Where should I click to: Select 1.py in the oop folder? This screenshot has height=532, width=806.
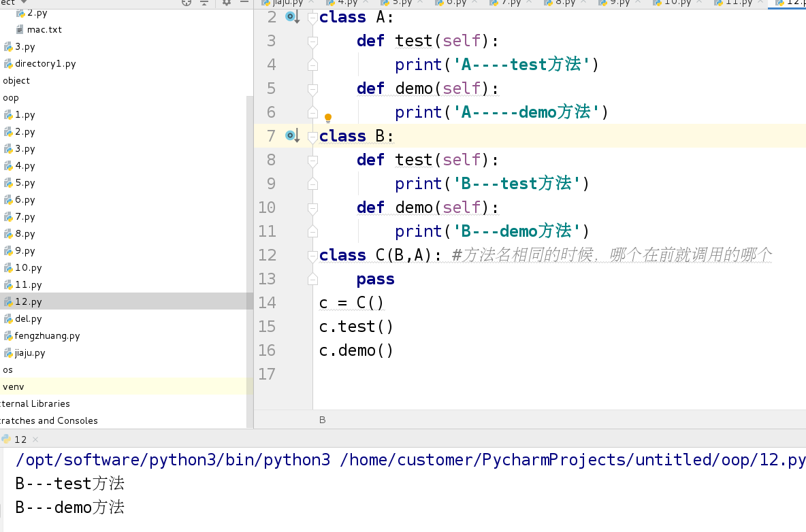[x=25, y=115]
